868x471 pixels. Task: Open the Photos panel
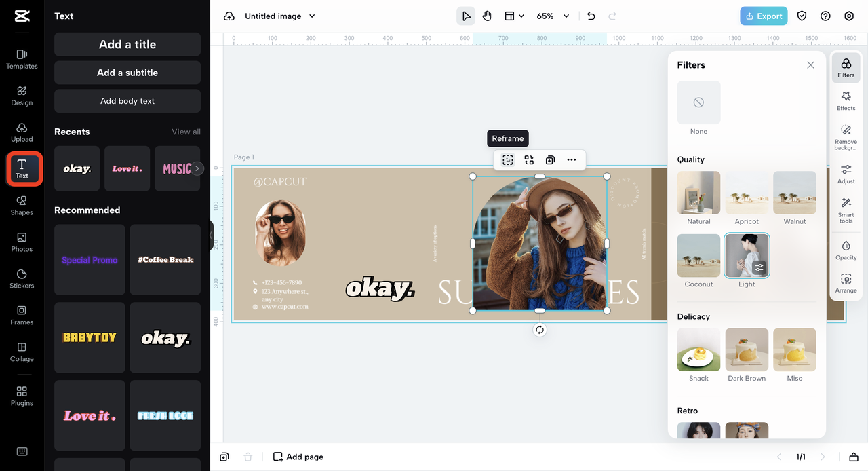coord(22,242)
